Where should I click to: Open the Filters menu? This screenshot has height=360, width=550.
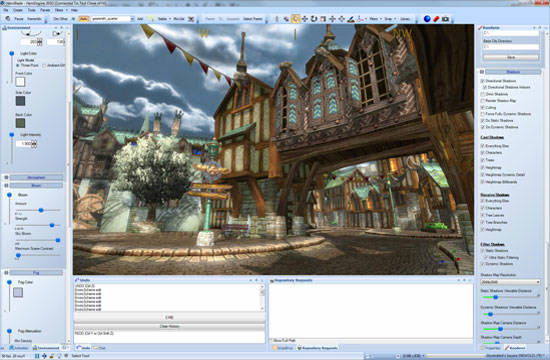pos(59,10)
